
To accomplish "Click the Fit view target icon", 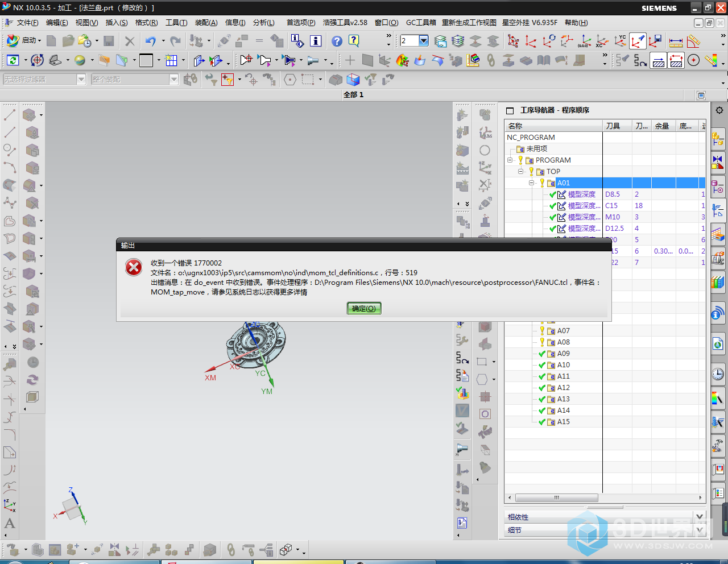I will [x=37, y=60].
